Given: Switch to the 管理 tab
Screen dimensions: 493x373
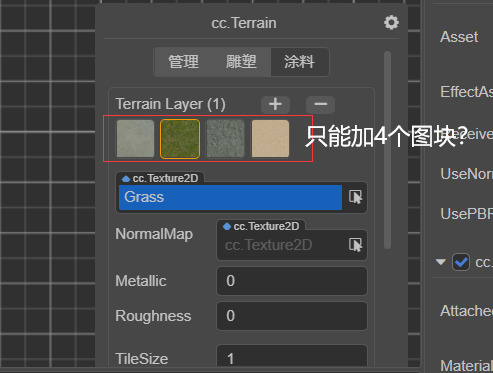Looking at the screenshot, I should click(x=183, y=62).
